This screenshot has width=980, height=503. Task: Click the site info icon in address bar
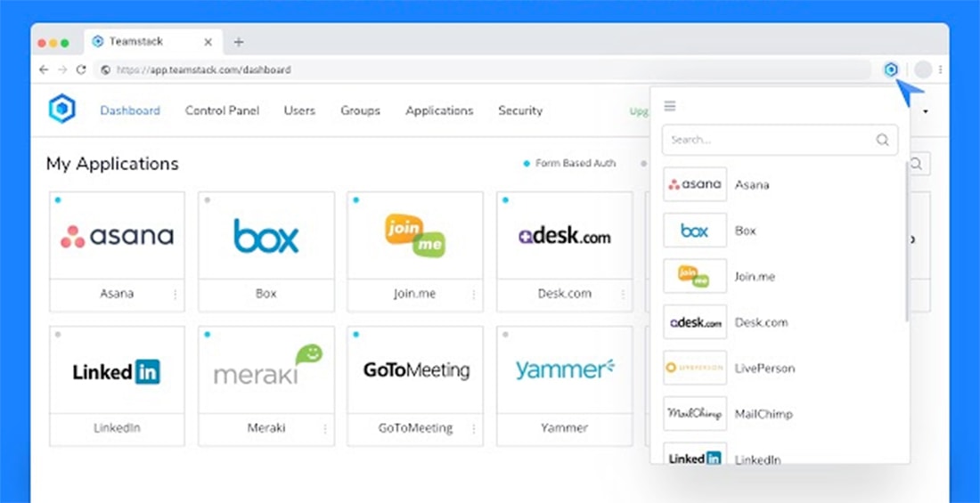pyautogui.click(x=106, y=70)
